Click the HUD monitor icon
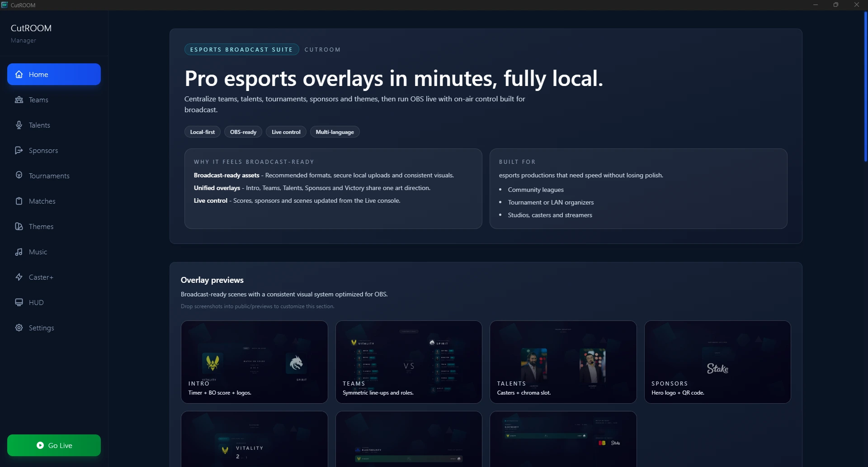 (19, 302)
